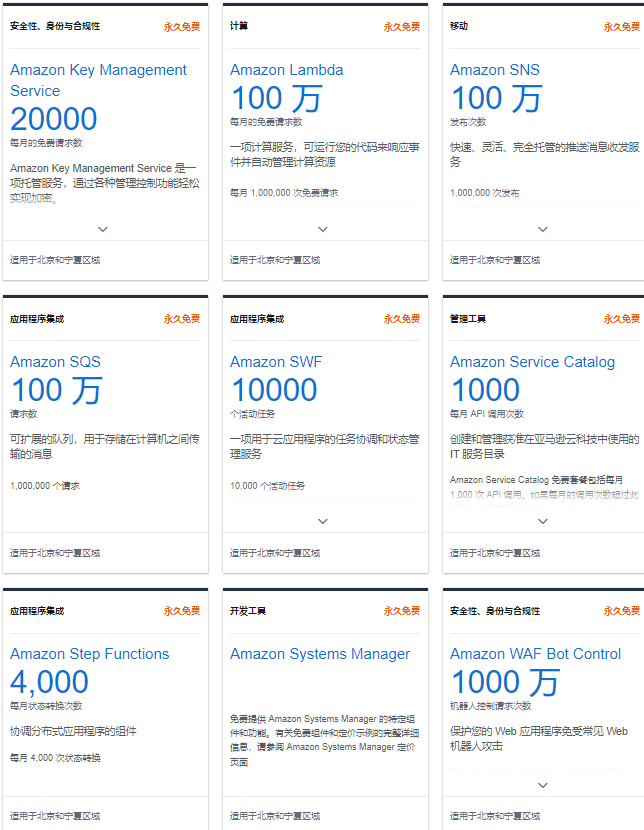Click 永久免费 label on the SQS card
The image size is (644, 830).
182,319
